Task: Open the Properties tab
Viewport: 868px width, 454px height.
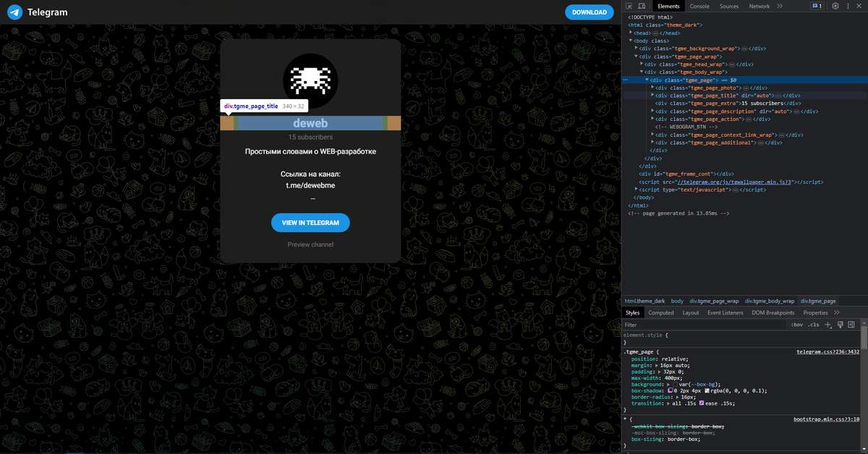Action: point(815,313)
